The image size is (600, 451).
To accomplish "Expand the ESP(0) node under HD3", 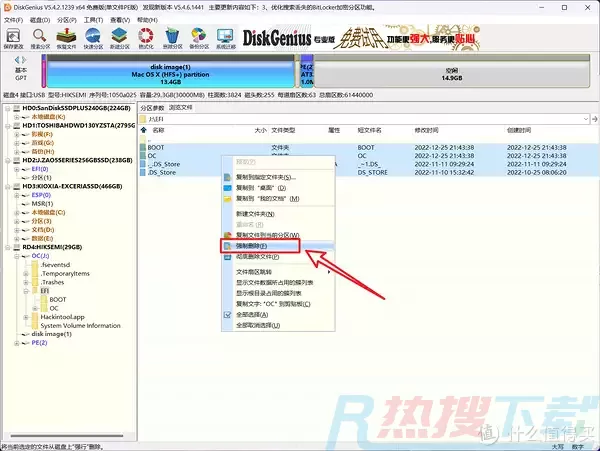I will coord(16,195).
